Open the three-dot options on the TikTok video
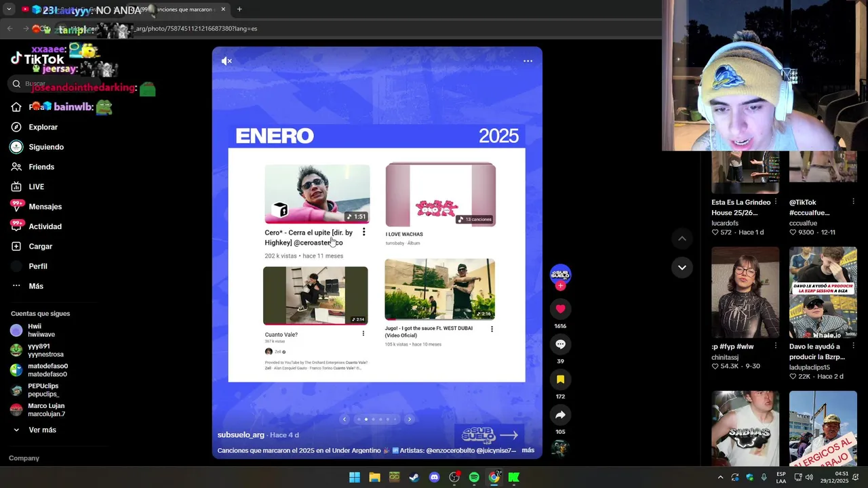 click(528, 61)
